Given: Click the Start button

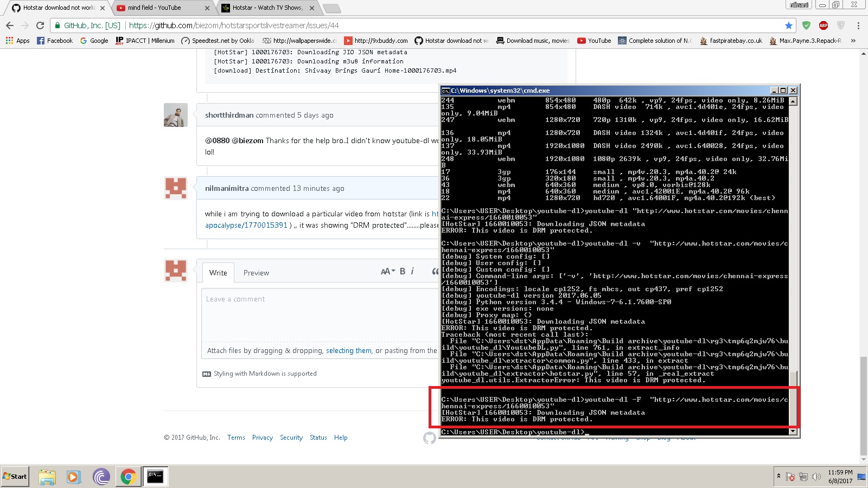Looking at the screenshot, I should (x=15, y=477).
